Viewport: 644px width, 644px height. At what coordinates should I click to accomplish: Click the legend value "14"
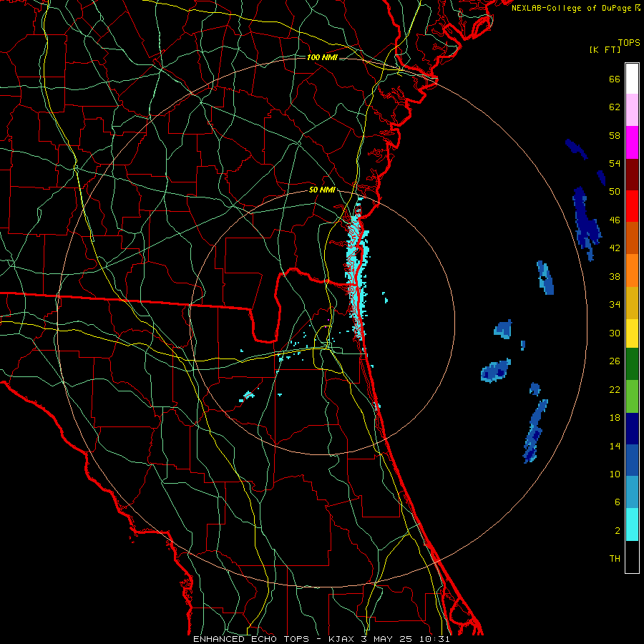[615, 446]
